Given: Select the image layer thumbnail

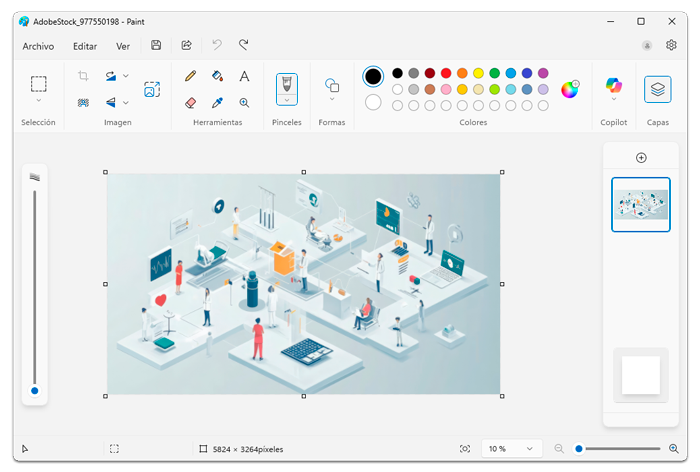Looking at the screenshot, I should [x=641, y=205].
